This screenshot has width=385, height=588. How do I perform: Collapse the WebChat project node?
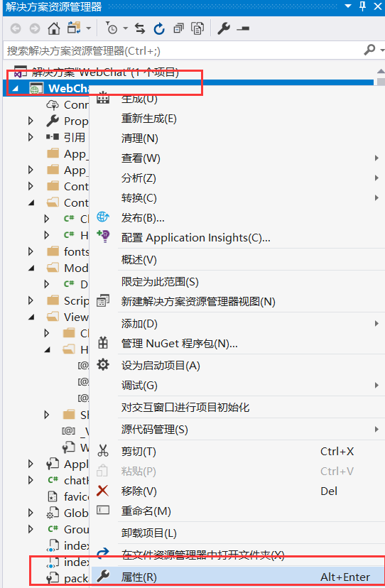click(x=16, y=89)
